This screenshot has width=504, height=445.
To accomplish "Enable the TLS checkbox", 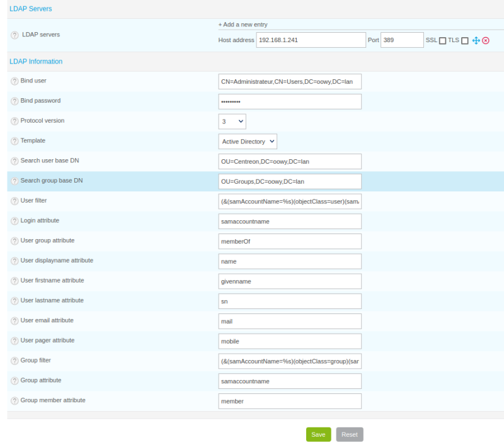I will (465, 41).
